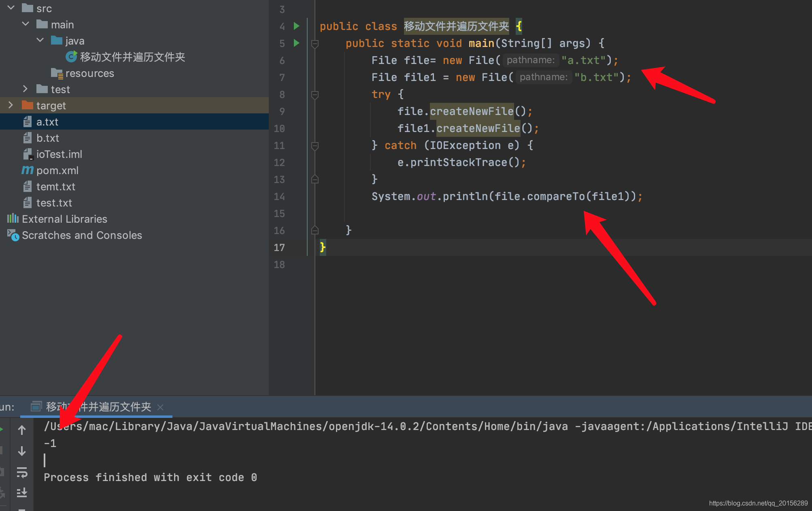Select the orange target folder icon
Viewport: 812px width, 511px height.
[x=27, y=105]
